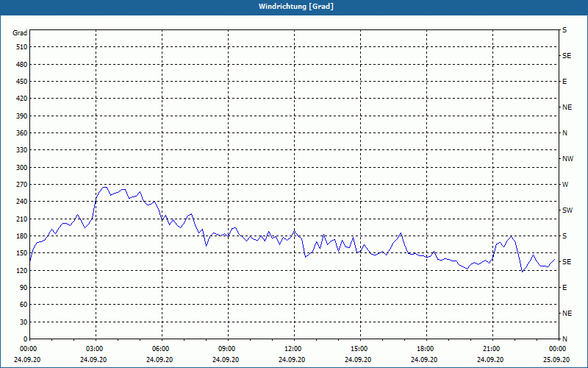Select the 510 y-axis value

pos(22,47)
